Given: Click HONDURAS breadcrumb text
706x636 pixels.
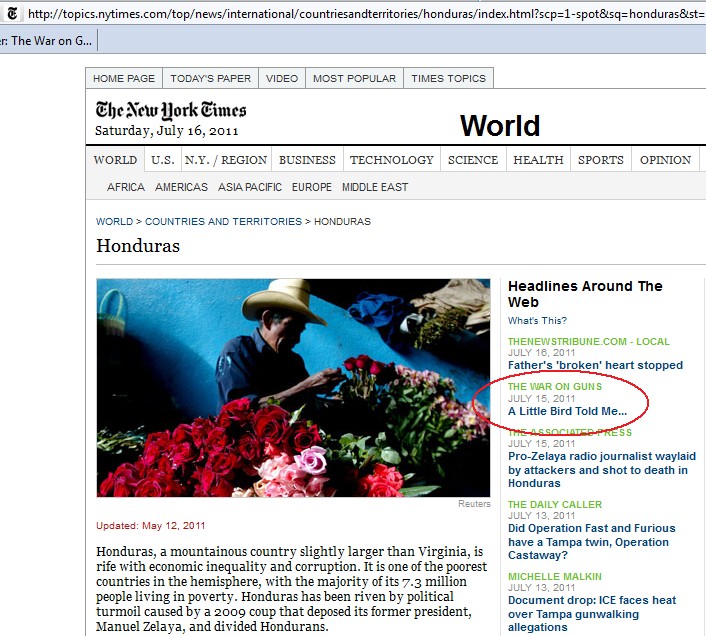Looking at the screenshot, I should (342, 221).
